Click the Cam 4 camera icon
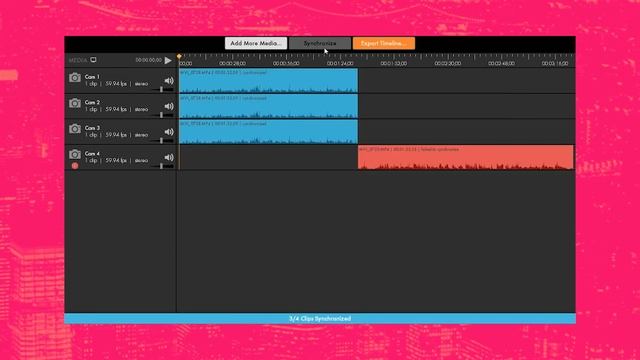 click(75, 154)
